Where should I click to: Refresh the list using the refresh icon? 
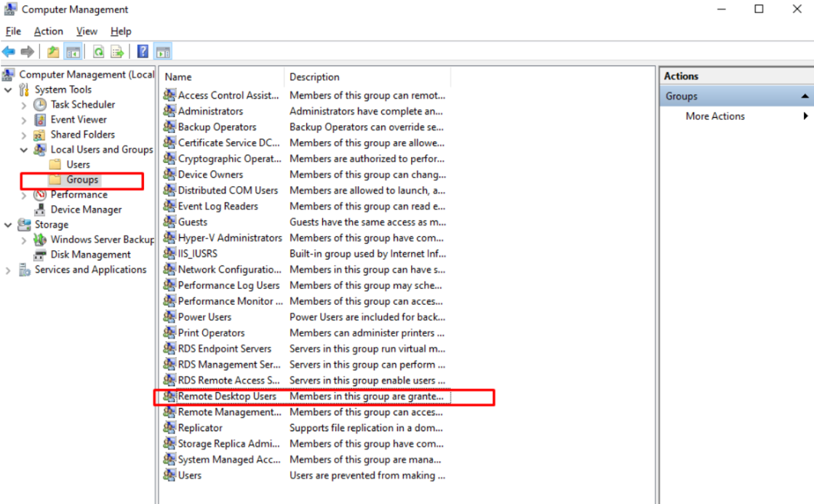(97, 51)
